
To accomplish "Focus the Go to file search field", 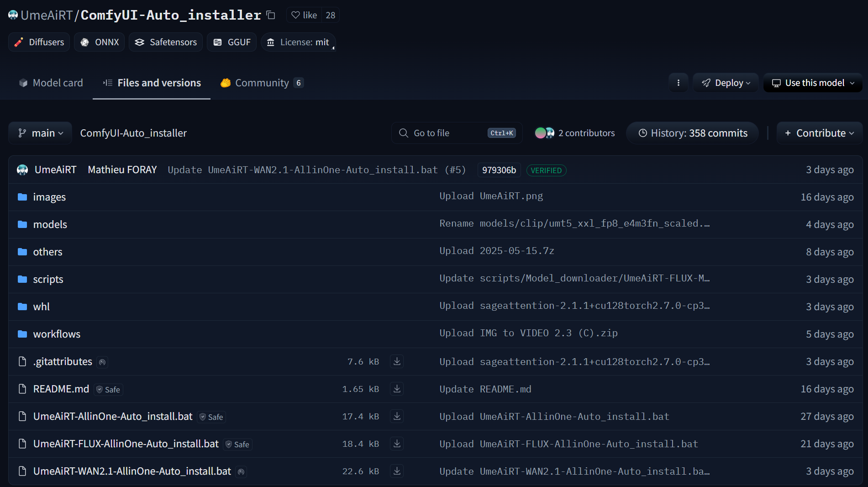I will click(x=457, y=133).
